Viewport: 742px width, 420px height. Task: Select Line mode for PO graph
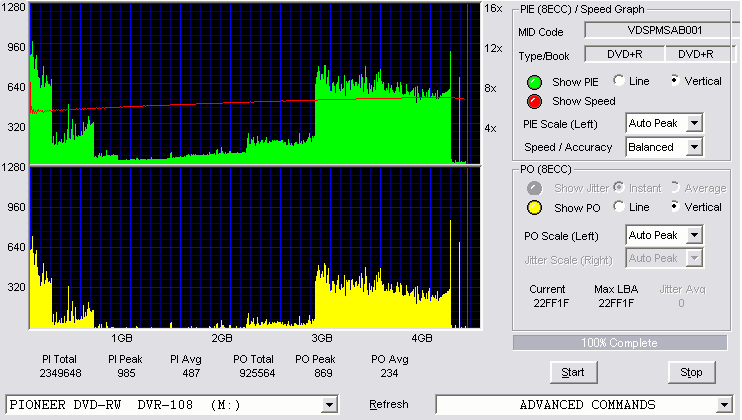tap(618, 207)
